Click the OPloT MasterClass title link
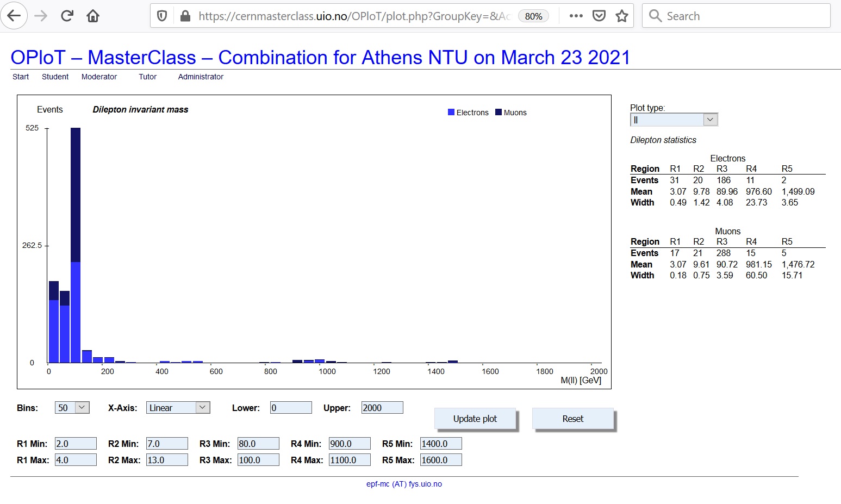 point(320,57)
